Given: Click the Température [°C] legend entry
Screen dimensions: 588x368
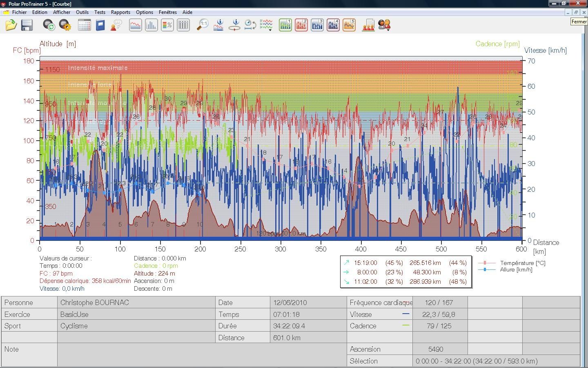Looking at the screenshot, I should pos(512,263).
